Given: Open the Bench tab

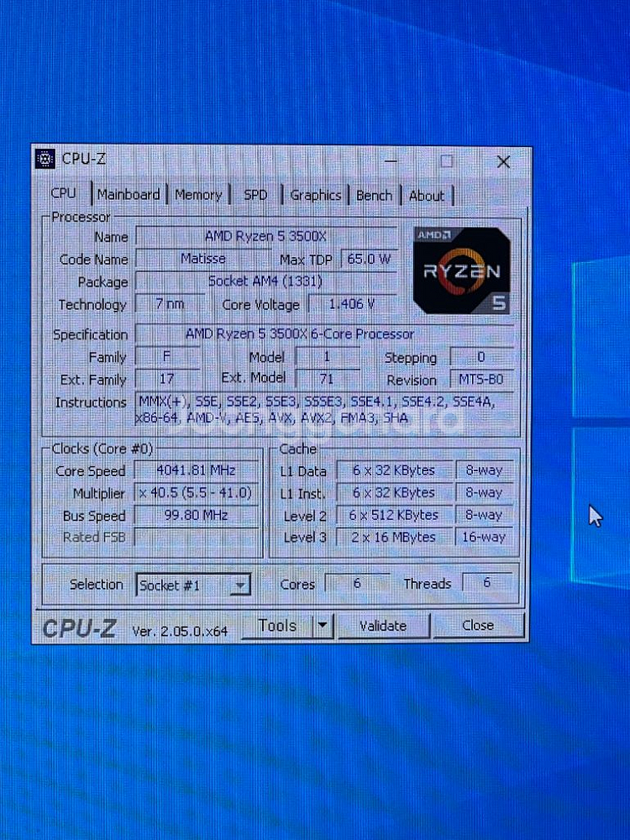Looking at the screenshot, I should [374, 196].
